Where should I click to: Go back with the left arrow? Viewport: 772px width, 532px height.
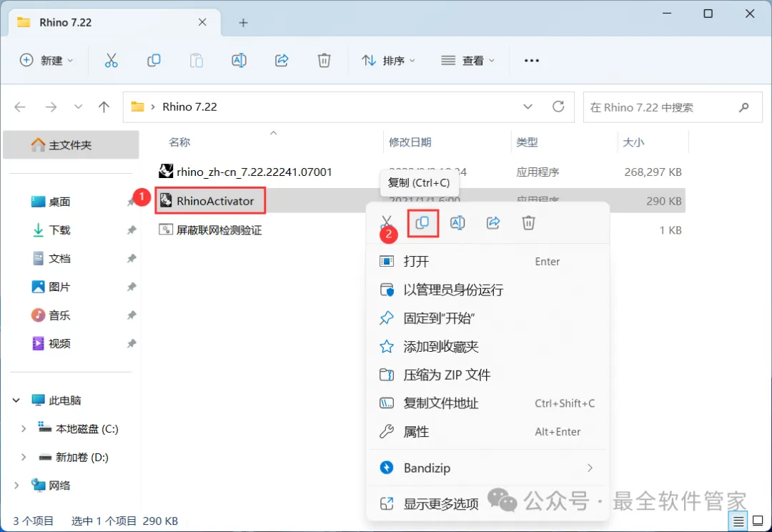[x=20, y=107]
